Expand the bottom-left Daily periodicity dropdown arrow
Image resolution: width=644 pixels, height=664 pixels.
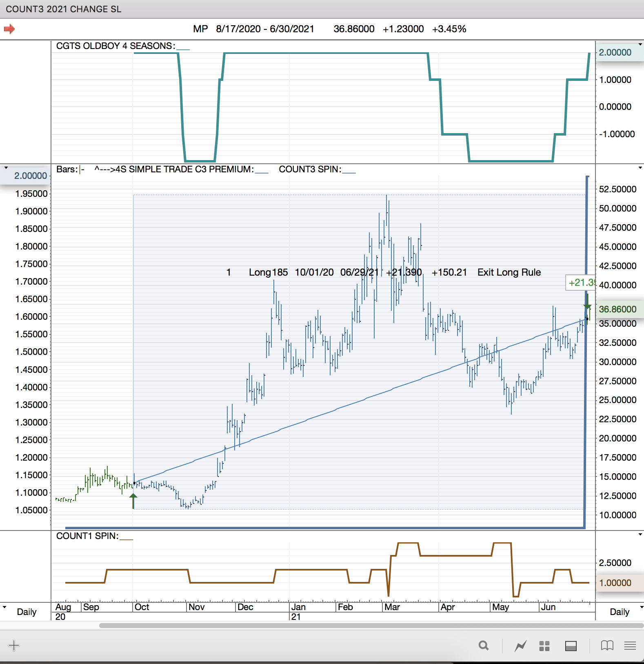(x=4, y=607)
